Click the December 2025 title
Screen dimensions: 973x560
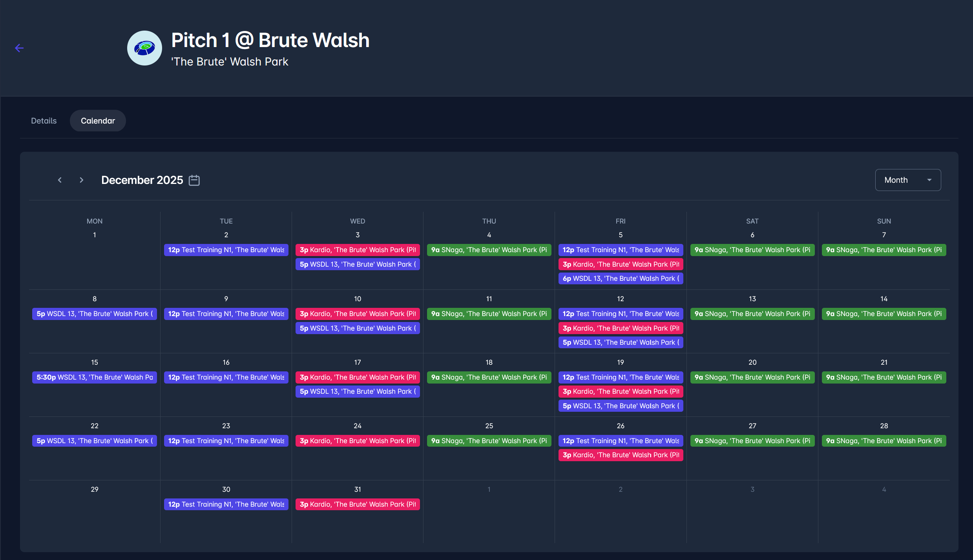click(x=142, y=180)
